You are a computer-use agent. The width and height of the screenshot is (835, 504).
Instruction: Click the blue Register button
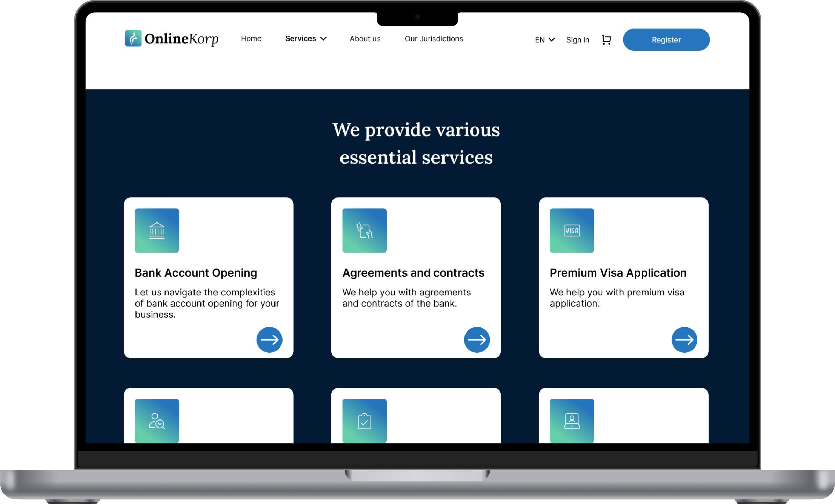point(666,40)
